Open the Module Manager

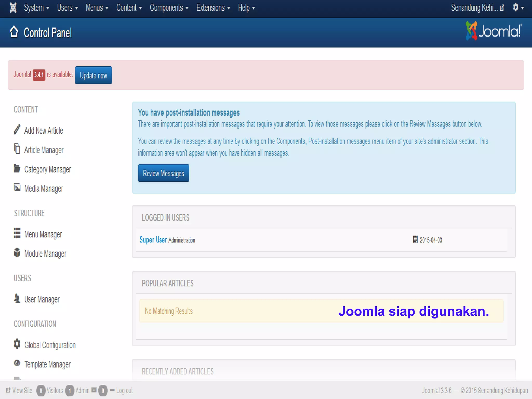[45, 254]
